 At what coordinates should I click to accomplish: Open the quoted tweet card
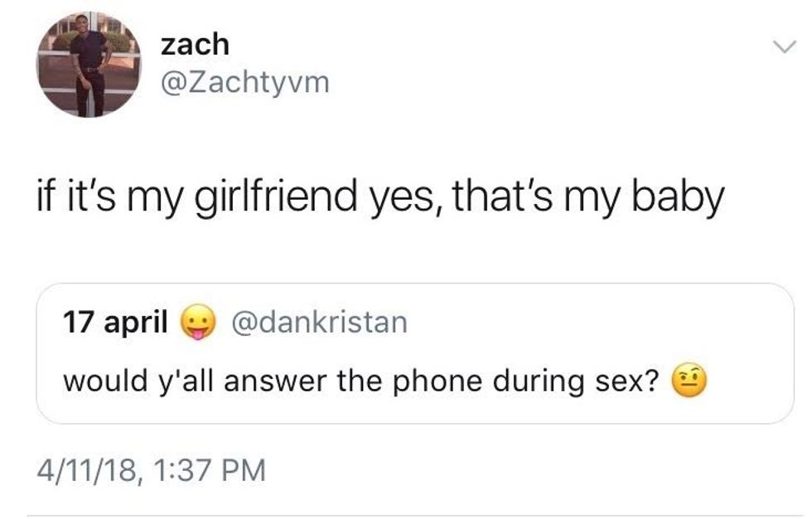click(x=415, y=353)
